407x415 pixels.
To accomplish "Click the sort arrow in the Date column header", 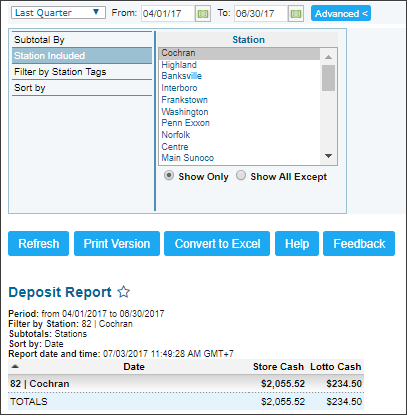I will click(x=15, y=367).
